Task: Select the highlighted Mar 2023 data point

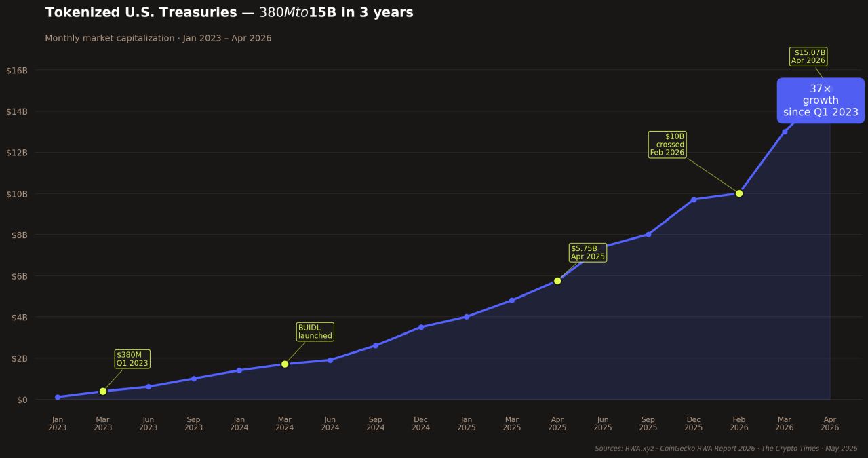Action: 103,392
